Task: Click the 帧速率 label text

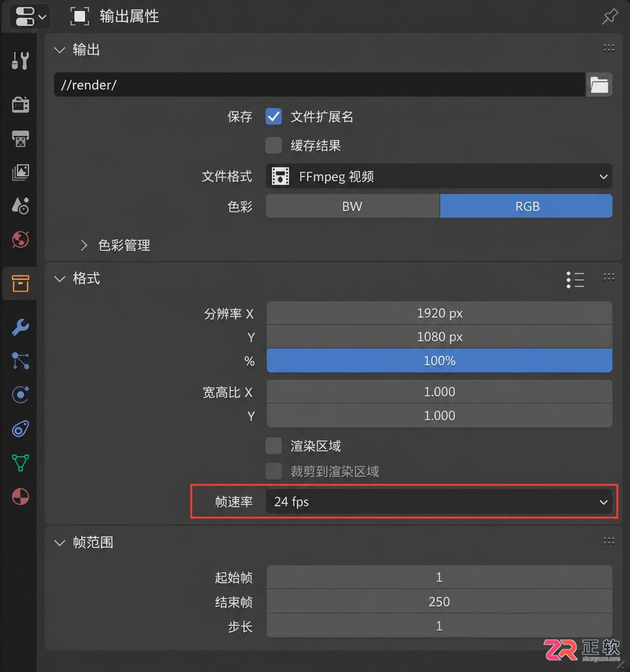Action: [x=234, y=502]
